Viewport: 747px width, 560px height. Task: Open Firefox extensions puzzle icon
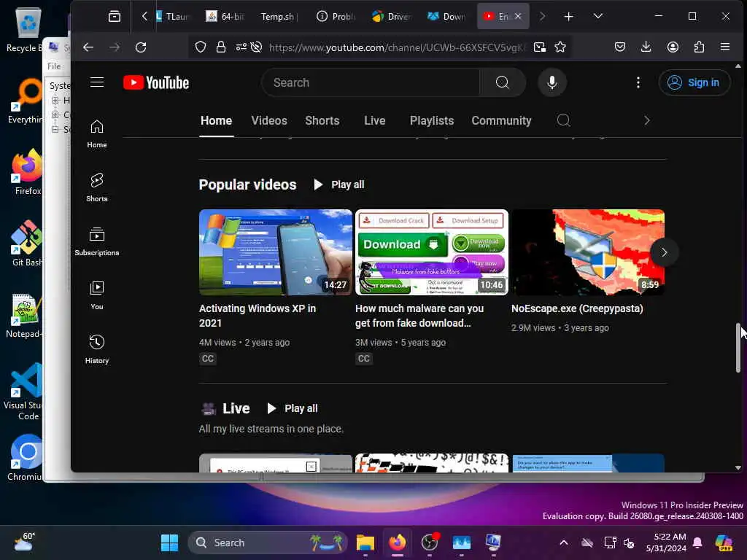699,47
